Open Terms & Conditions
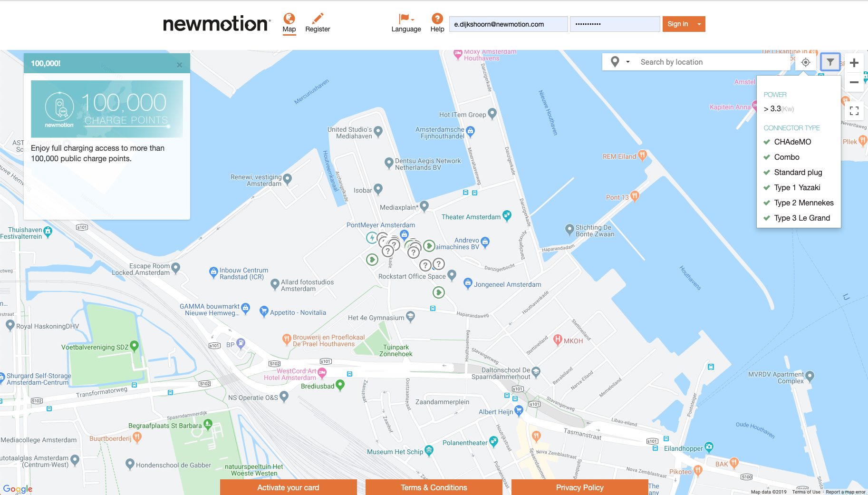The width and height of the screenshot is (868, 495). tap(434, 487)
